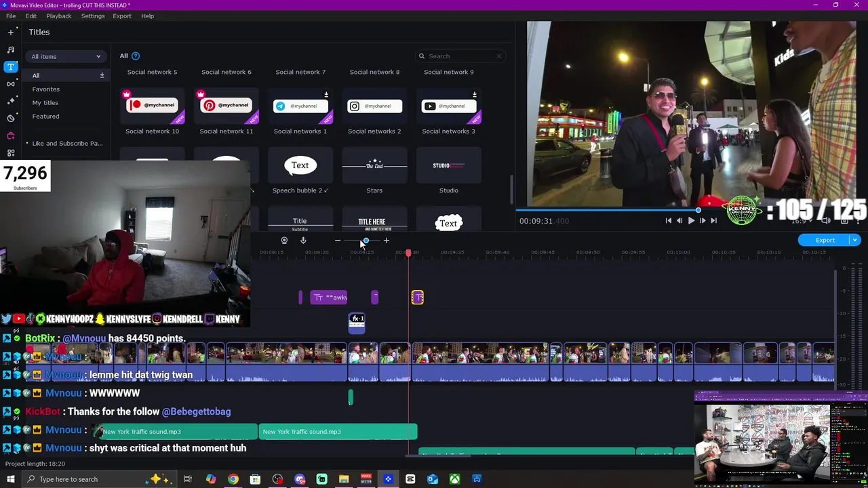Select the Social network 11 Pinterest title
868x488 pixels.
[x=226, y=106]
